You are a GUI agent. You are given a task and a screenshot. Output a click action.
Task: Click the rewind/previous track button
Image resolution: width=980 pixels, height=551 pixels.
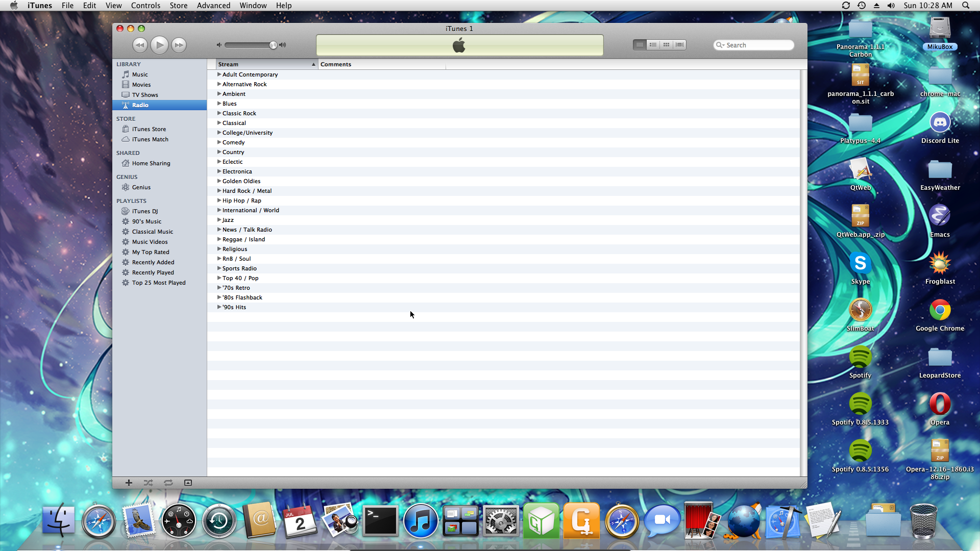coord(140,45)
